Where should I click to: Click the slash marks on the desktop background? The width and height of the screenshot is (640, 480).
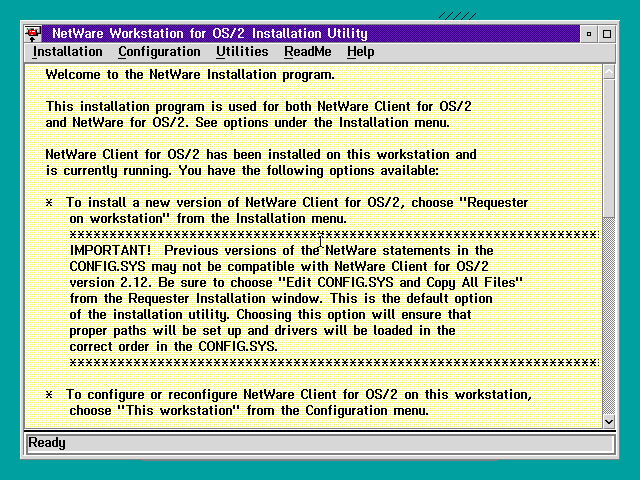(x=460, y=16)
